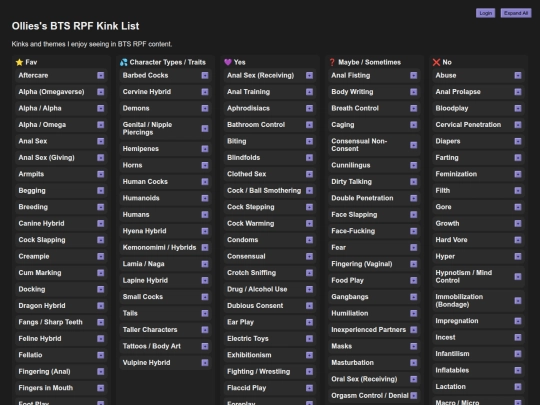Click the Humanoids list item
This screenshot has width=540, height=405.
[165, 198]
